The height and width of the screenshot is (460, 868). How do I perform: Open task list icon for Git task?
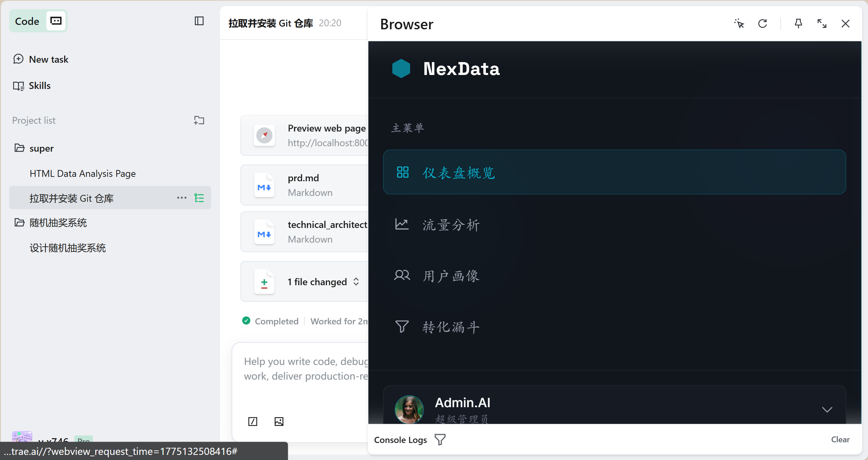tap(199, 198)
